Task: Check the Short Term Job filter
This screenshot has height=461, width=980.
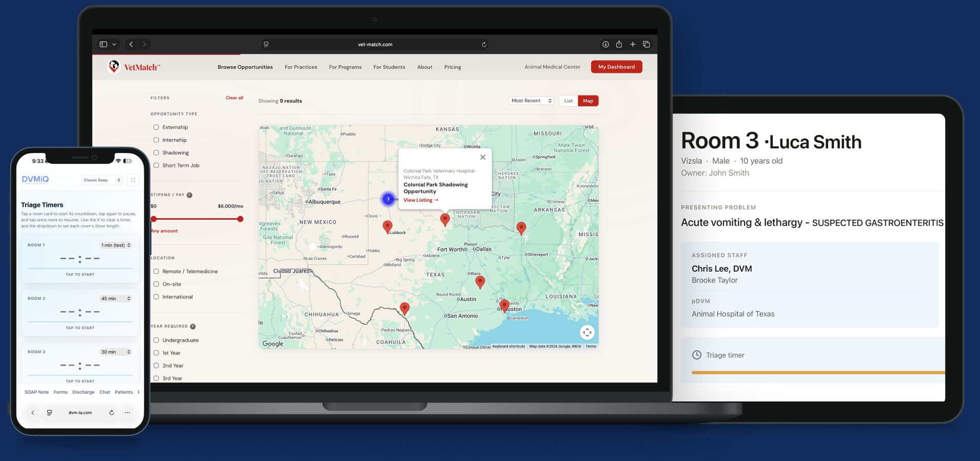Action: point(156,165)
